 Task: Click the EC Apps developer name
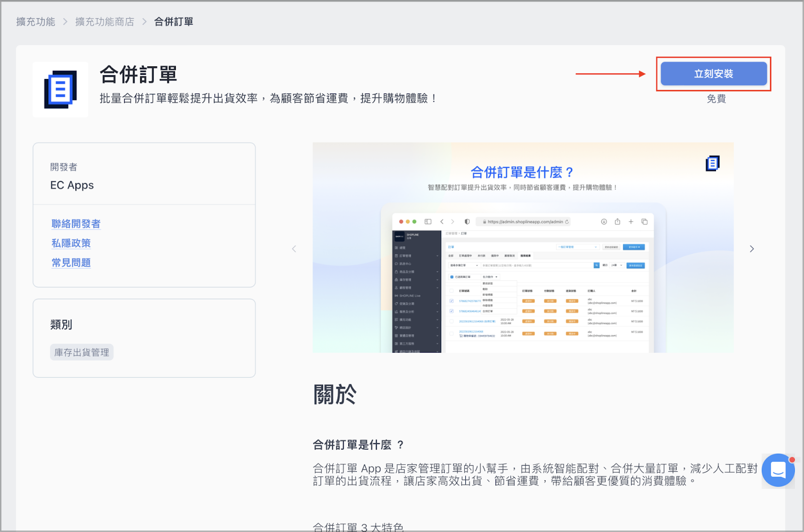point(72,185)
